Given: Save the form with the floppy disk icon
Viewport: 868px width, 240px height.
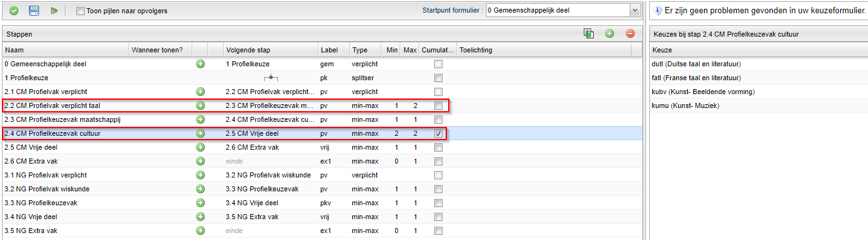Looking at the screenshot, I should click(x=34, y=11).
